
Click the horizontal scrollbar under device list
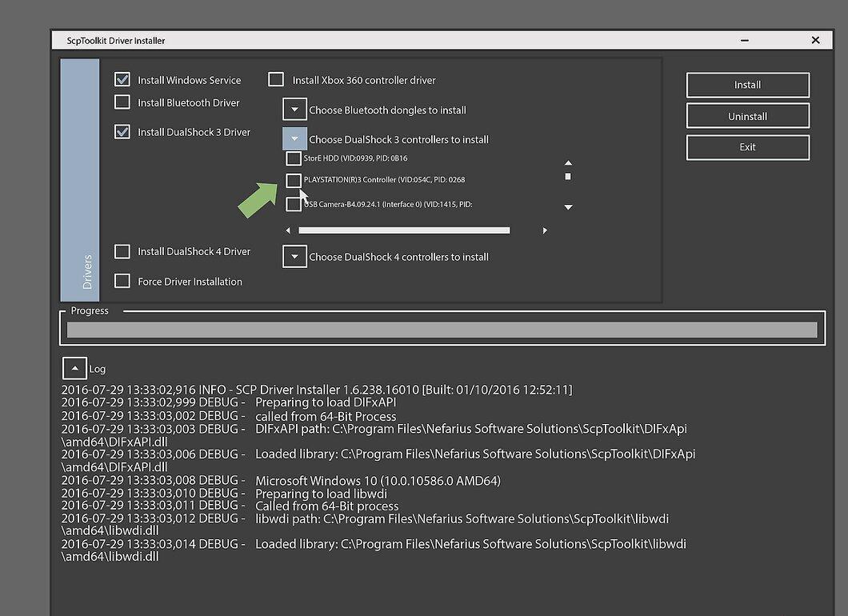(404, 230)
